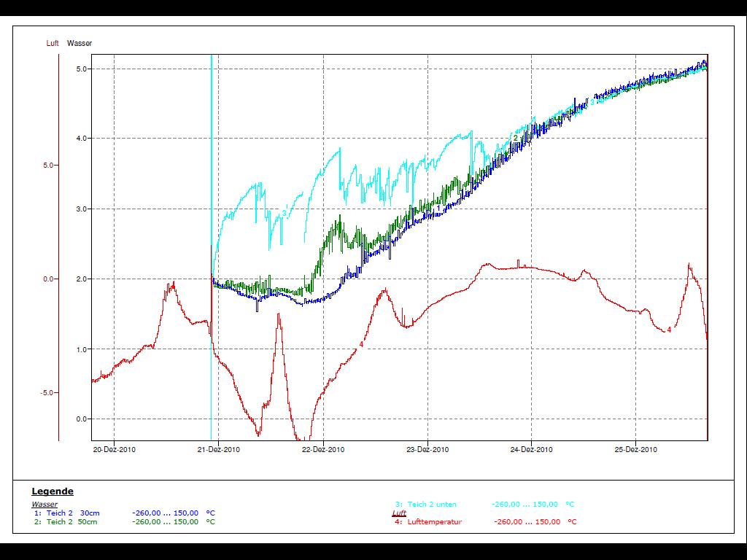Select legend entry Lufttemperatur

pos(435,521)
